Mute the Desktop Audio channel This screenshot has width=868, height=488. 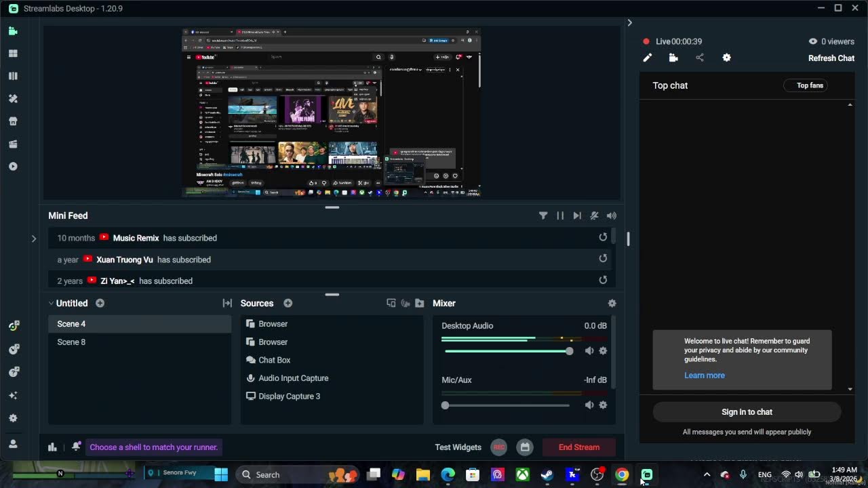pyautogui.click(x=589, y=350)
